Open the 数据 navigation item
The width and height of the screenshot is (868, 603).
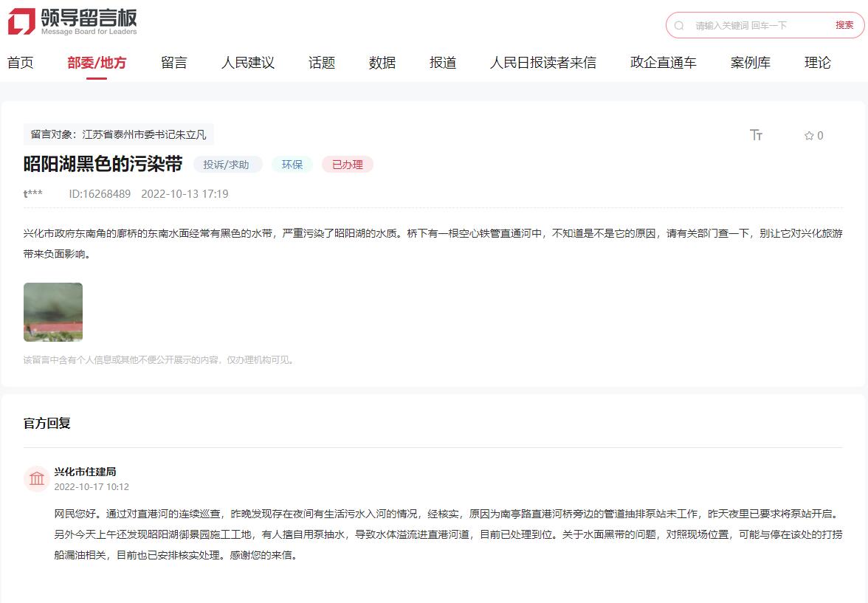coord(382,63)
